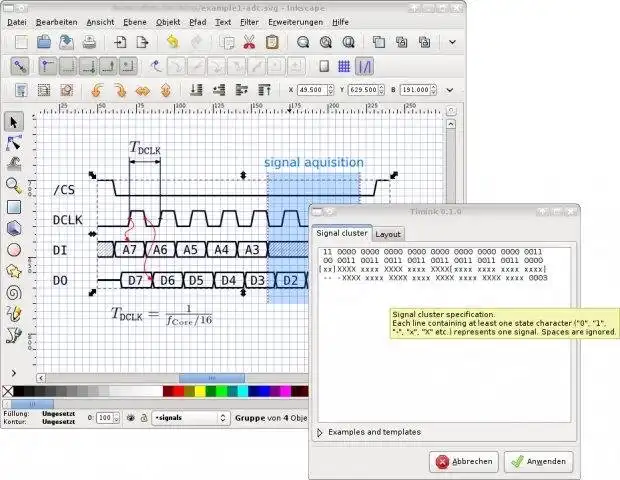Open the Bearbeiten menu
This screenshot has width=620, height=480.
[x=57, y=22]
